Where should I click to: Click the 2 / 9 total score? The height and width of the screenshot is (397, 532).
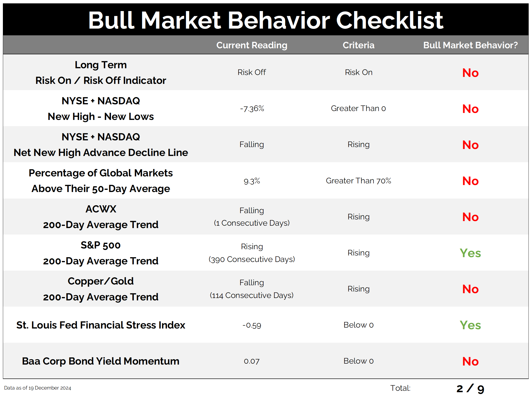[470, 389]
